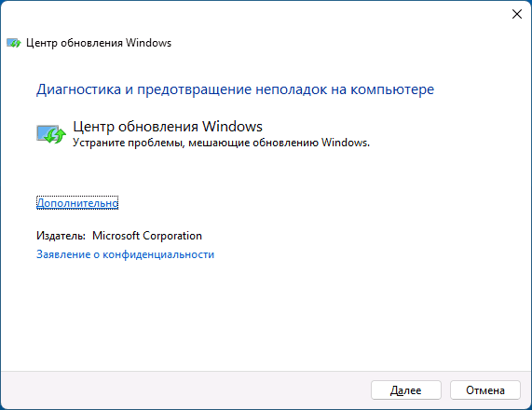Open Заявление о конфиденциальности privacy link
Viewport: 532px width, 410px height.
(x=125, y=254)
